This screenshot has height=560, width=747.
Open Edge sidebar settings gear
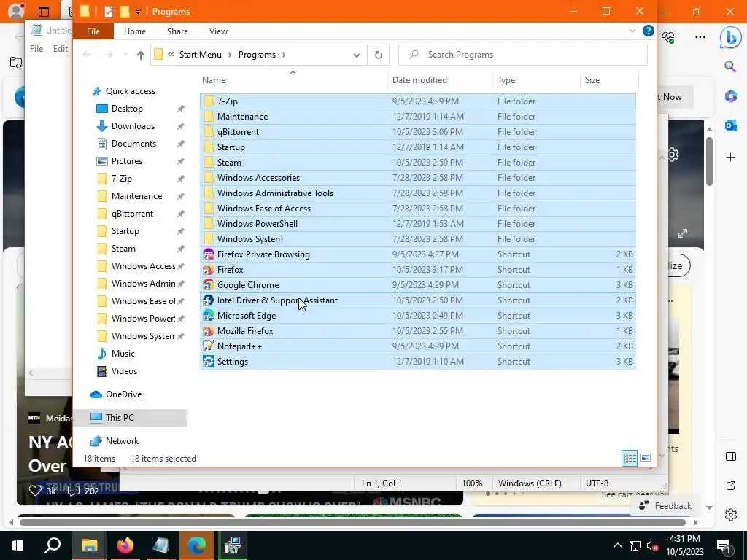coord(730,515)
